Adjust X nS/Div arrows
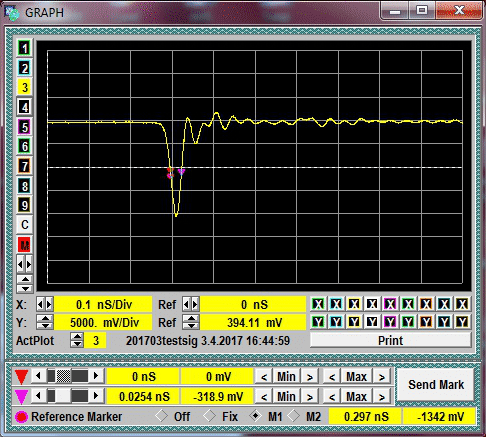 [x=45, y=304]
